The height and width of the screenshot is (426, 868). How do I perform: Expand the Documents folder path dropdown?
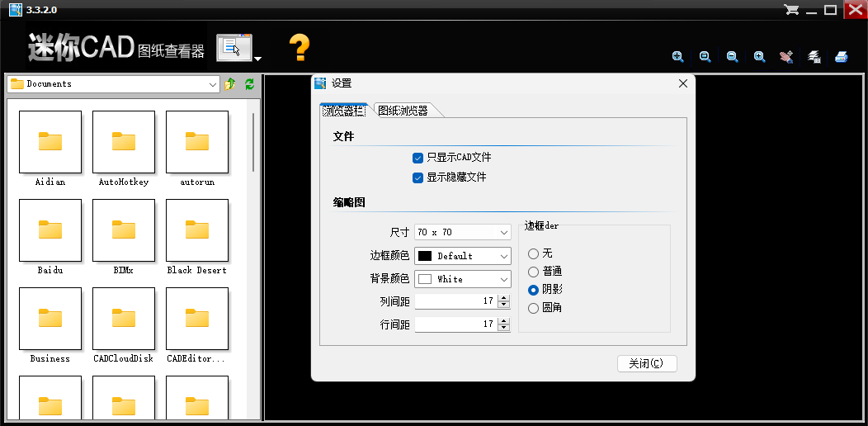click(x=213, y=84)
